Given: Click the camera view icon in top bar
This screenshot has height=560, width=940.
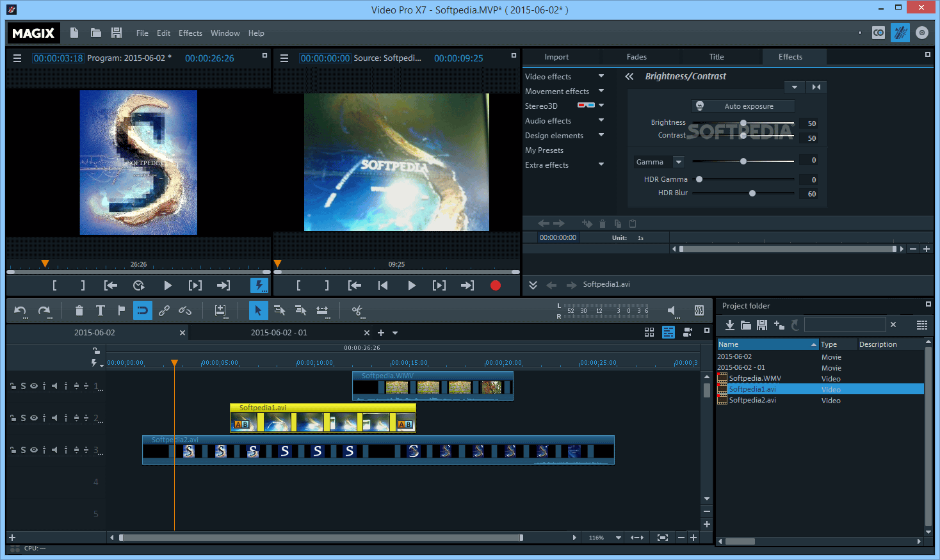Looking at the screenshot, I should (x=879, y=33).
